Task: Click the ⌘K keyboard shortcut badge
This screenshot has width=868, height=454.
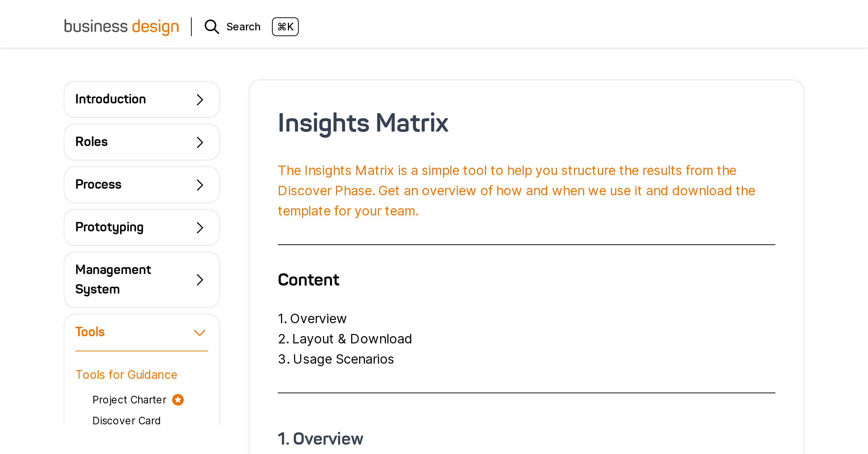Action: pyautogui.click(x=285, y=27)
